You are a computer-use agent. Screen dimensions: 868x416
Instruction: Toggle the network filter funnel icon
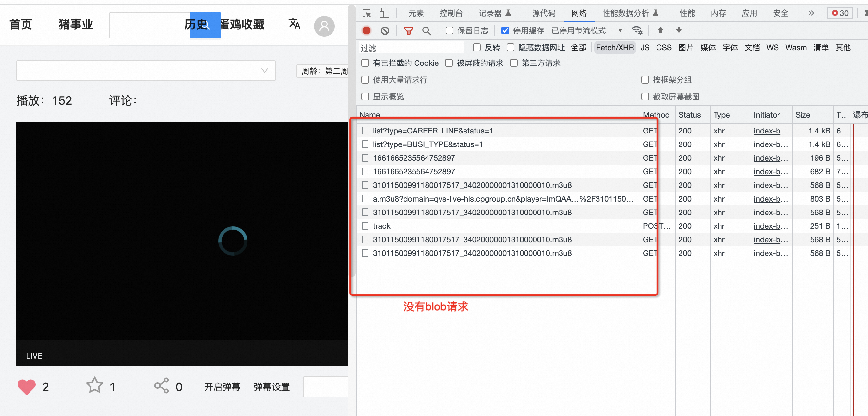[x=408, y=31]
